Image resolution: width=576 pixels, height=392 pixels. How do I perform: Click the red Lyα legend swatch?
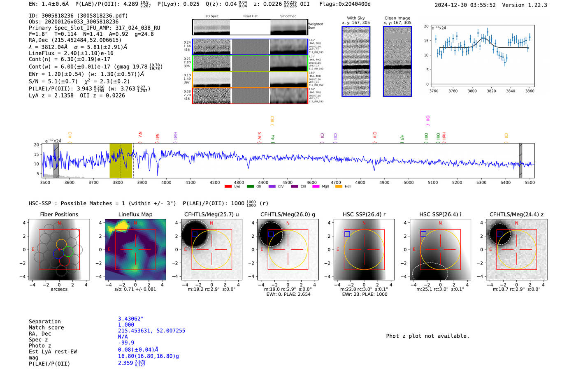[228, 187]
